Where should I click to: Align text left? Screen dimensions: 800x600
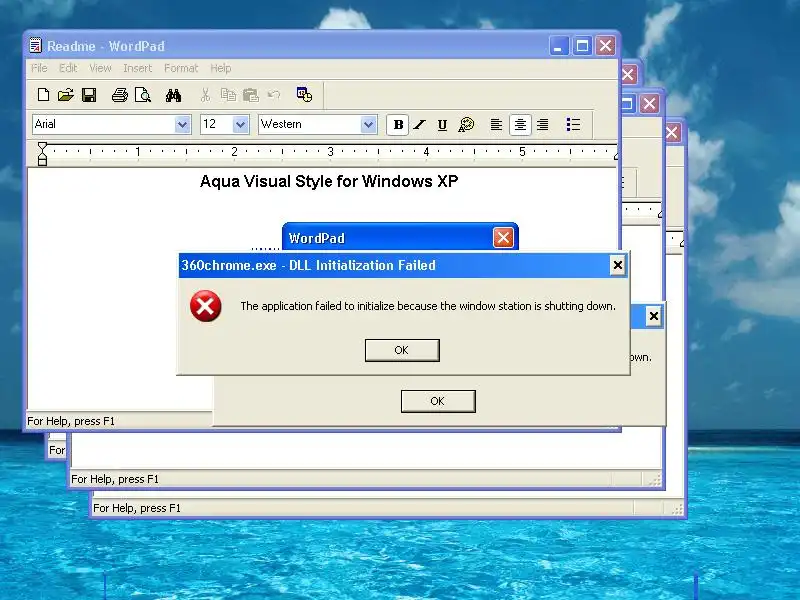pyautogui.click(x=496, y=124)
